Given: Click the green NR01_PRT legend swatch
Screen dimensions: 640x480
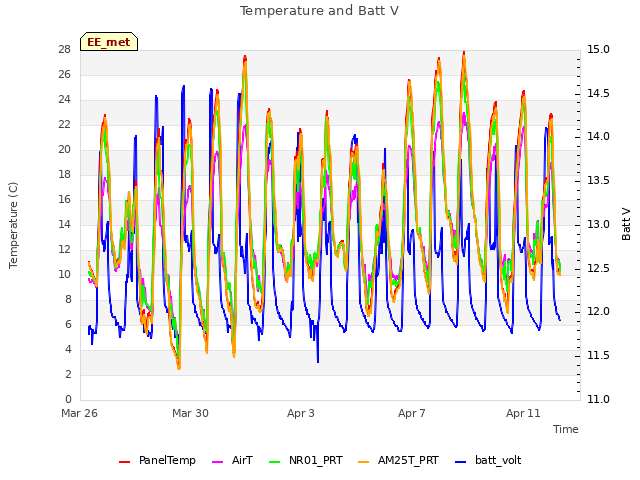Looking at the screenshot, I should pyautogui.click(x=275, y=462).
